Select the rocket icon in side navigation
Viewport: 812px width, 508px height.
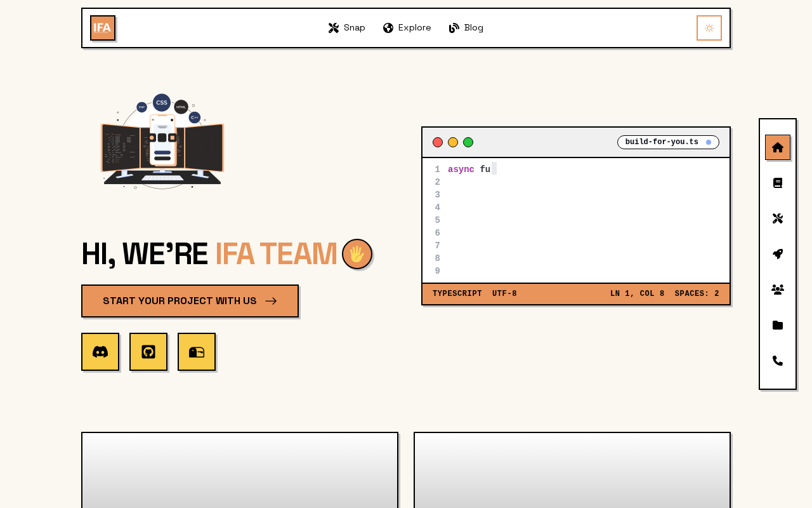778,254
